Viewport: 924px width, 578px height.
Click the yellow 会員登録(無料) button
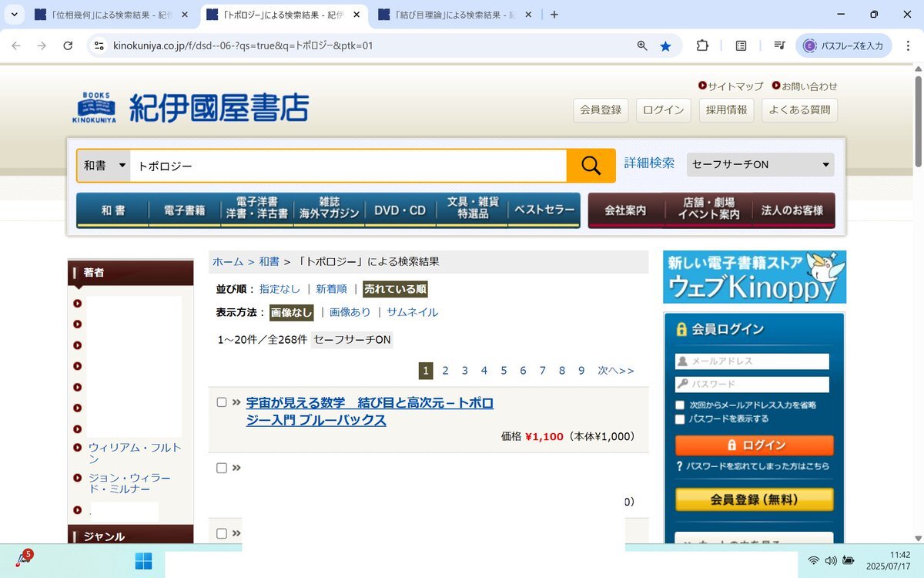(755, 499)
